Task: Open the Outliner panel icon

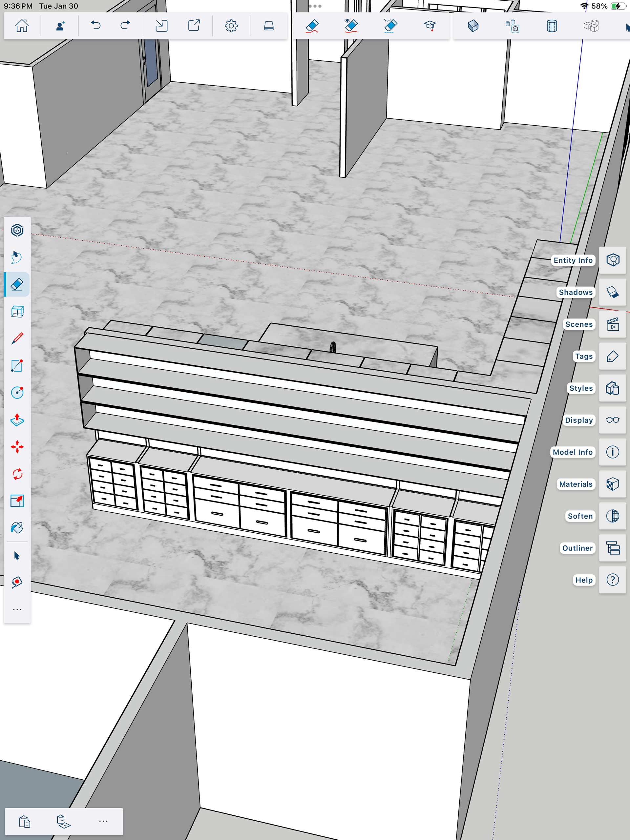Action: coord(612,548)
